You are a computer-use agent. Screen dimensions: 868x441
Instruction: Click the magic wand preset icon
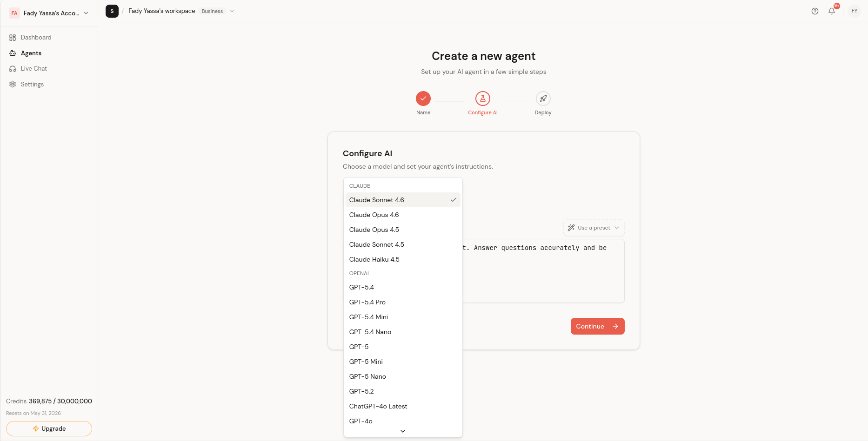[571, 228]
